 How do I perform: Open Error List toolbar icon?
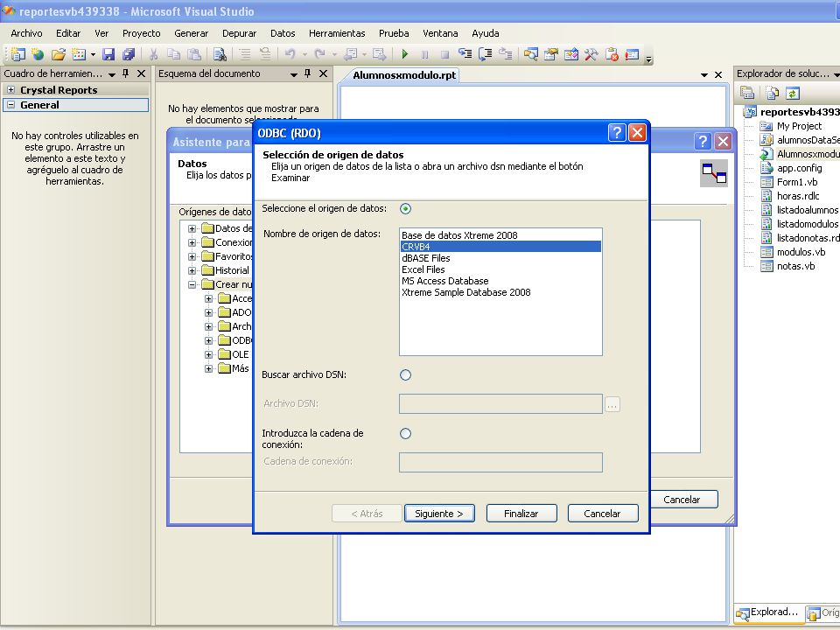pos(632,54)
